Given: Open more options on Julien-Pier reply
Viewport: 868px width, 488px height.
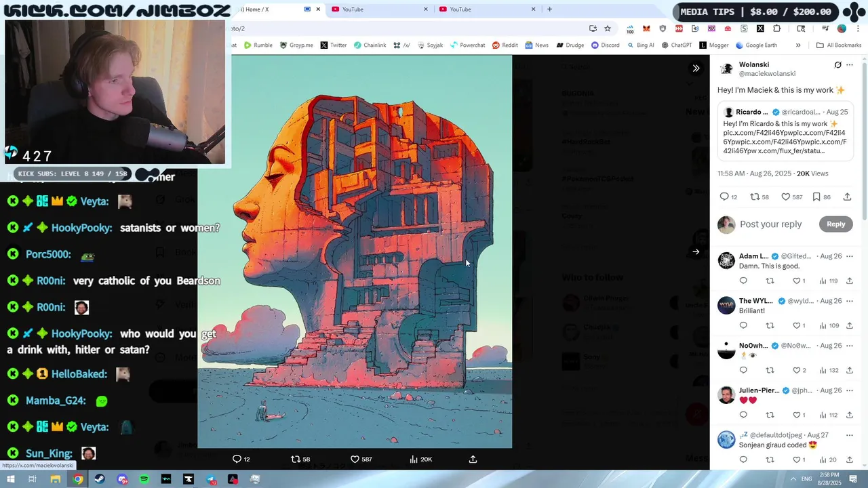Looking at the screenshot, I should coord(850,390).
